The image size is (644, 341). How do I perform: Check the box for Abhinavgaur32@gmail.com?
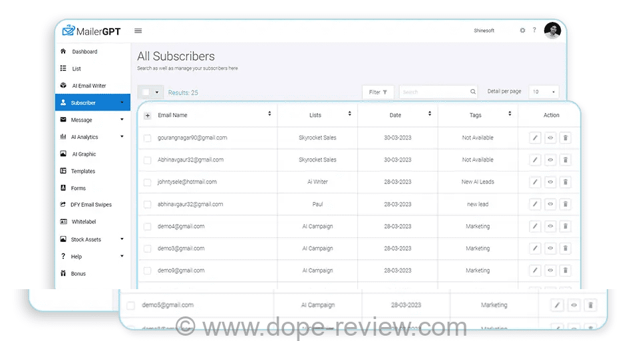point(148,160)
